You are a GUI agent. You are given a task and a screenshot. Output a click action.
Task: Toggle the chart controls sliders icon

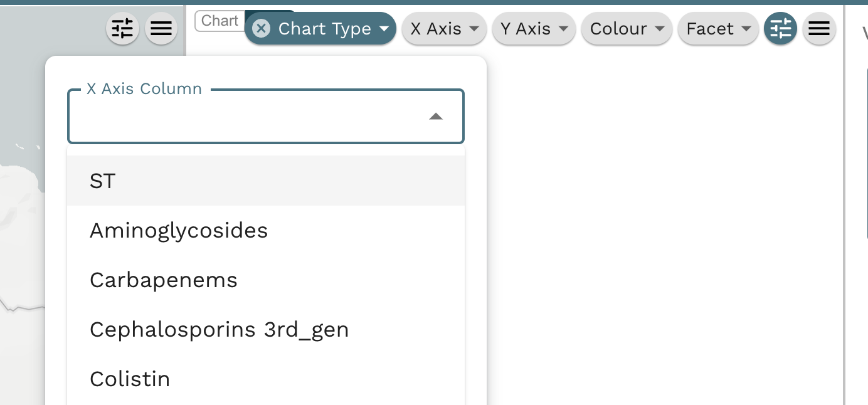[x=780, y=29]
